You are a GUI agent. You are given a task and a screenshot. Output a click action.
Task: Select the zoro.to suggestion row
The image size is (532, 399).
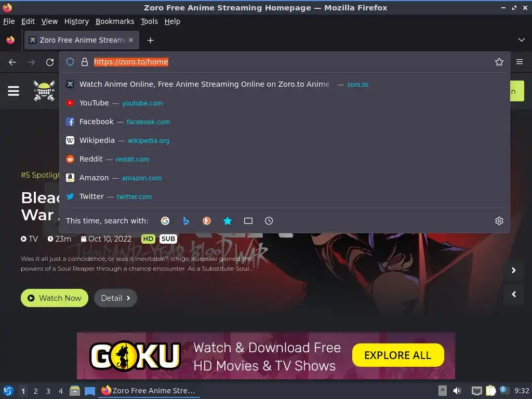click(285, 85)
